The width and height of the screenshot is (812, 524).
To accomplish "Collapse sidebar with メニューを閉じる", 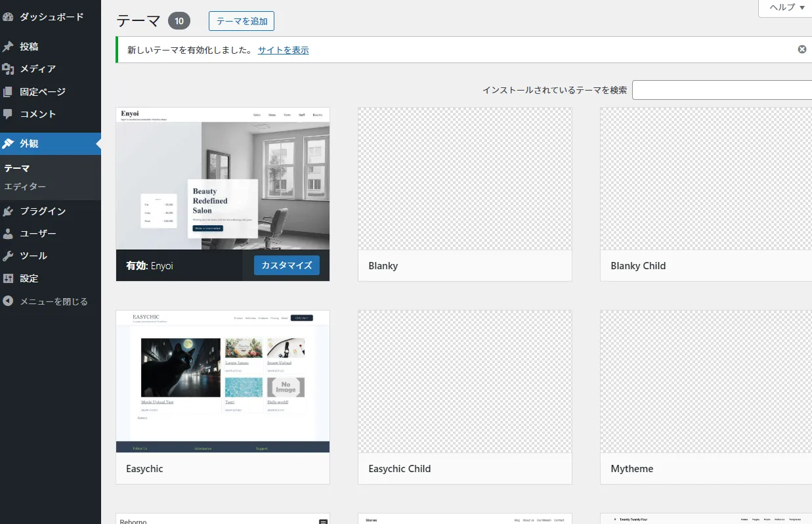I will point(46,301).
